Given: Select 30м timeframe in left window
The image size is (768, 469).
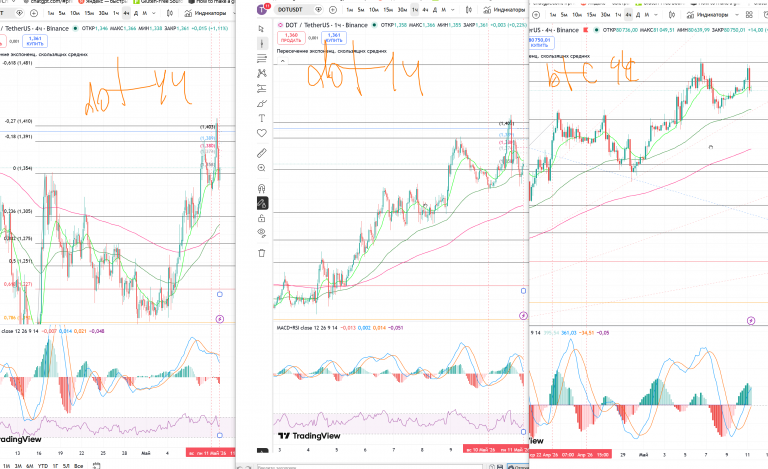Looking at the screenshot, I should 103,13.
